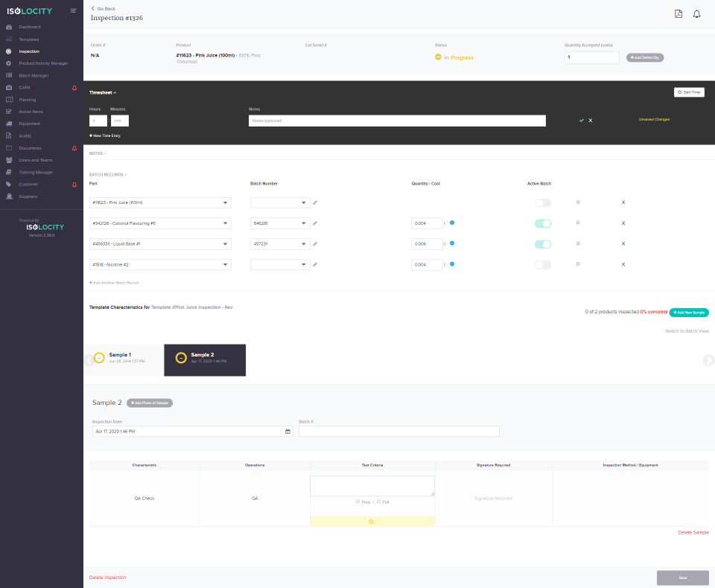Disable active batch for Coconut Flavouring
This screenshot has width=715, height=588.
[x=543, y=223]
